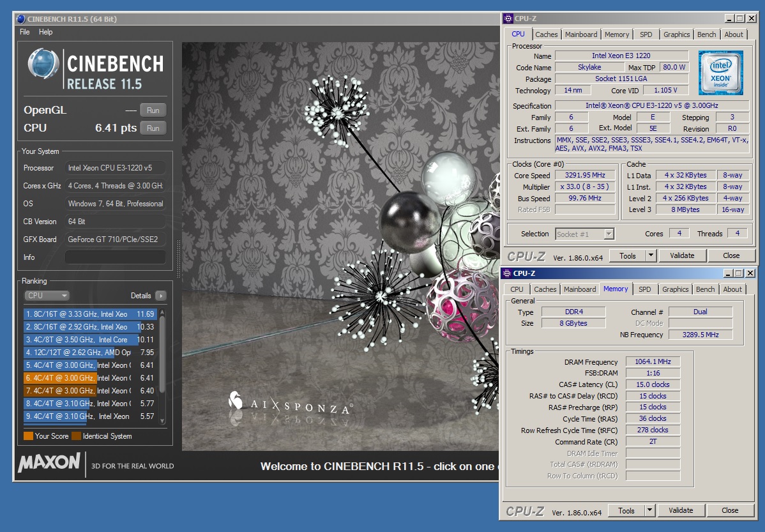The image size is (765, 532).
Task: Select ranking row 1 8C/16T 3.33 GHz
Action: click(90, 314)
